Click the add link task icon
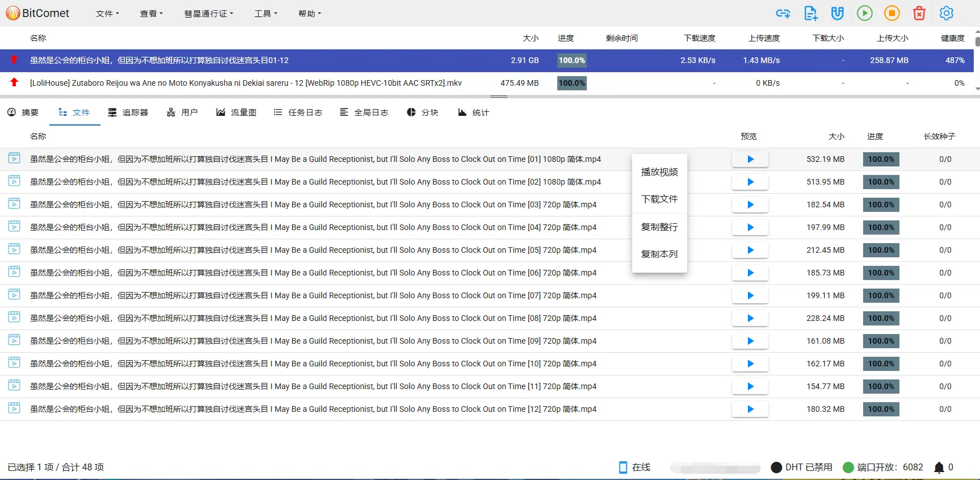980x480 pixels. tap(783, 13)
